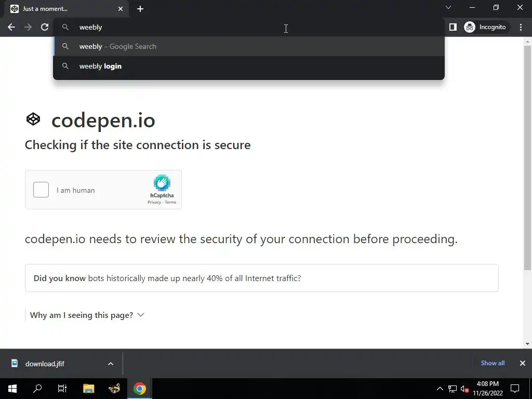Open the Windows Start menu
Image resolution: width=532 pixels, height=399 pixels.
(12, 389)
